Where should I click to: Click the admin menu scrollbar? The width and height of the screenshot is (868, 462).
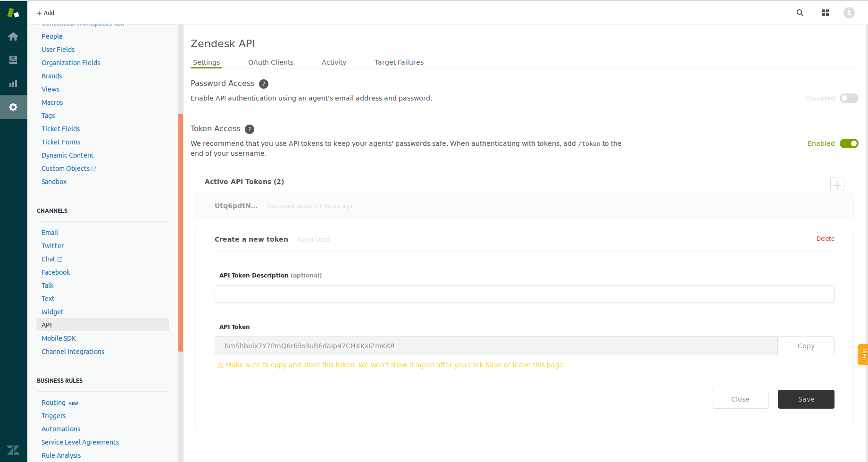click(x=181, y=233)
